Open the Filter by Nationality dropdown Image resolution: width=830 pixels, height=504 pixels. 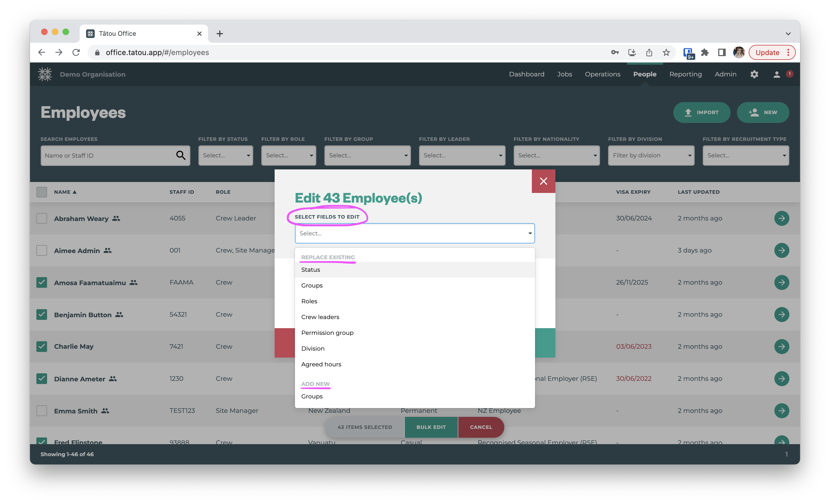click(556, 155)
